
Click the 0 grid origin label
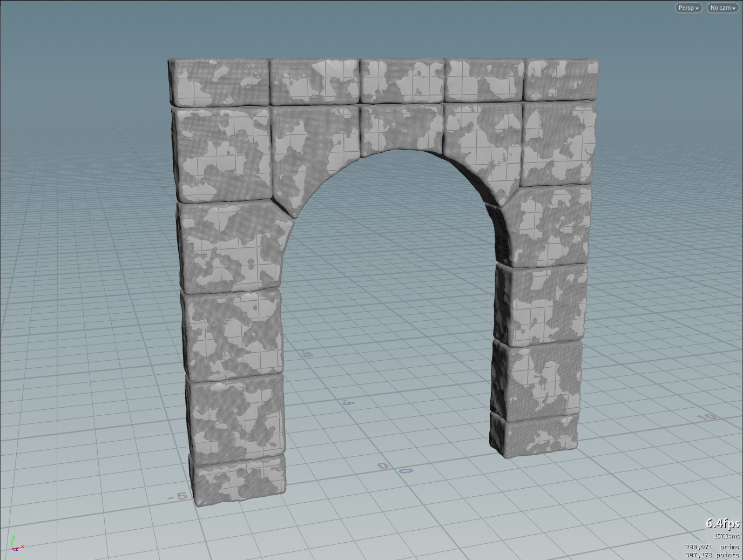[x=383, y=465]
